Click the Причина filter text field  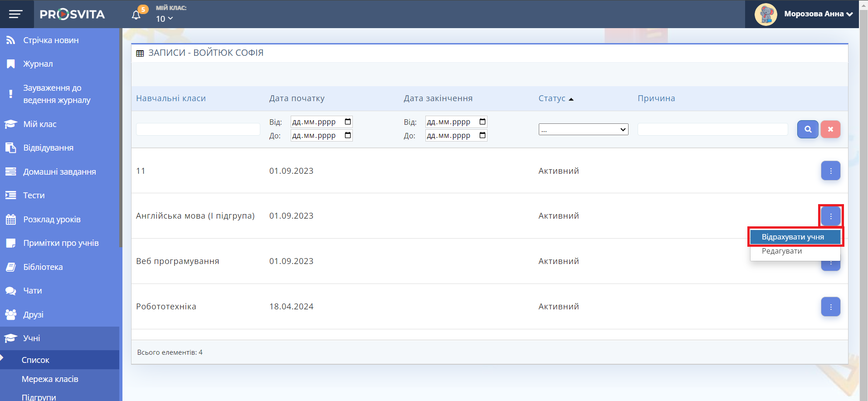(712, 129)
